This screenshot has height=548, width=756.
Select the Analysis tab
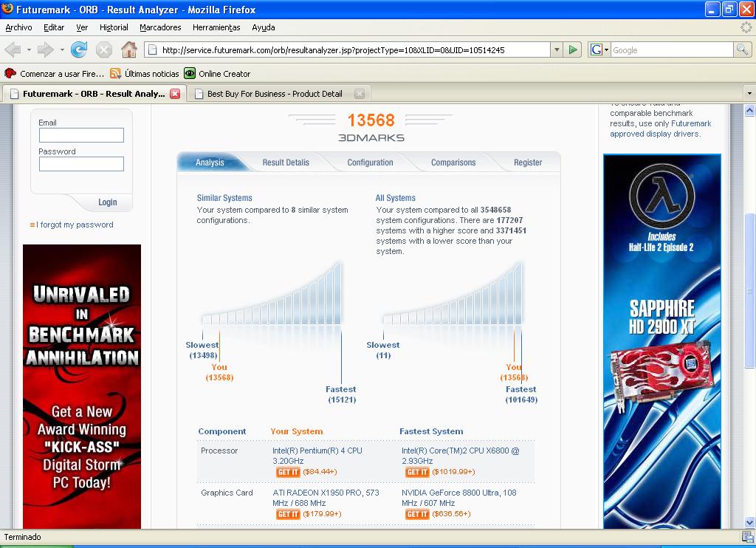(x=210, y=162)
